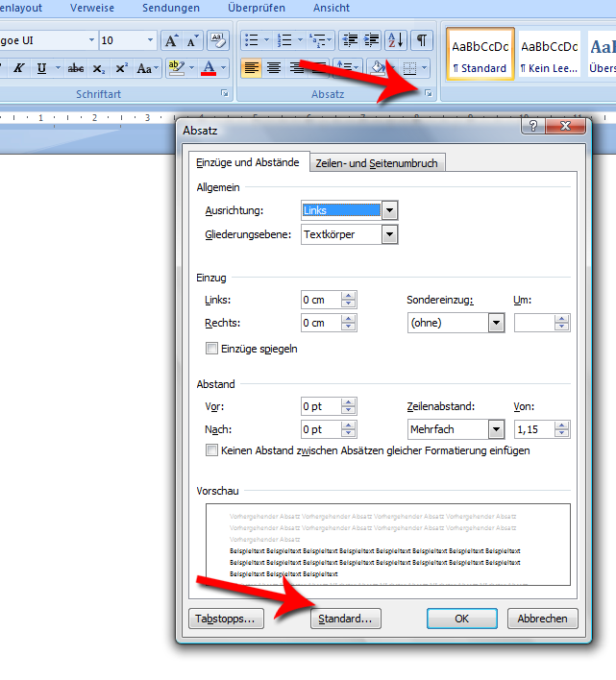Increase the Von line spacing value
Image resolution: width=616 pixels, height=680 pixels.
pos(562,425)
